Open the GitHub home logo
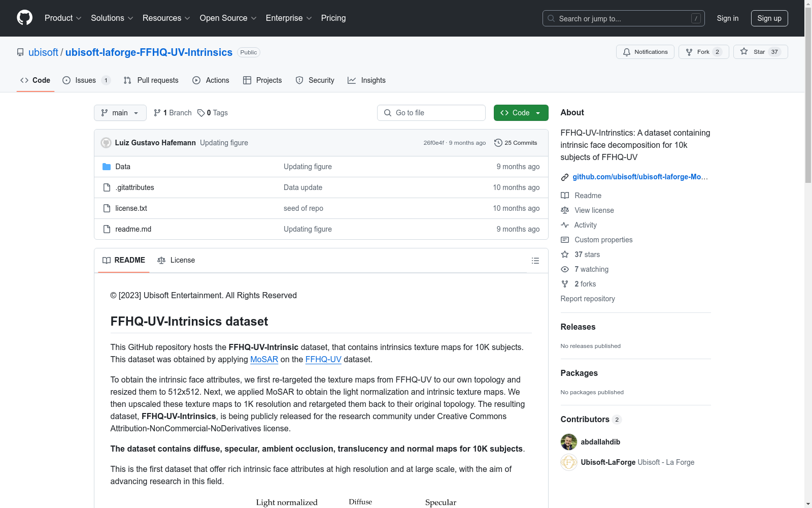This screenshot has height=508, width=812. [24, 18]
